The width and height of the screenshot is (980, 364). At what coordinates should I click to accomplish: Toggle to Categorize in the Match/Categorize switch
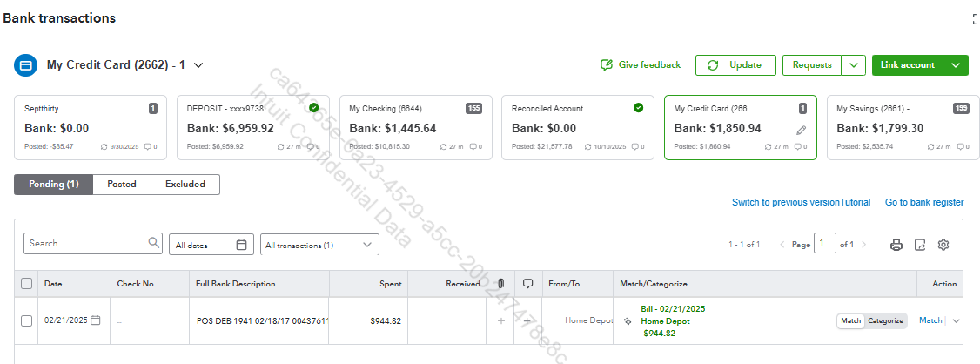[x=886, y=320]
